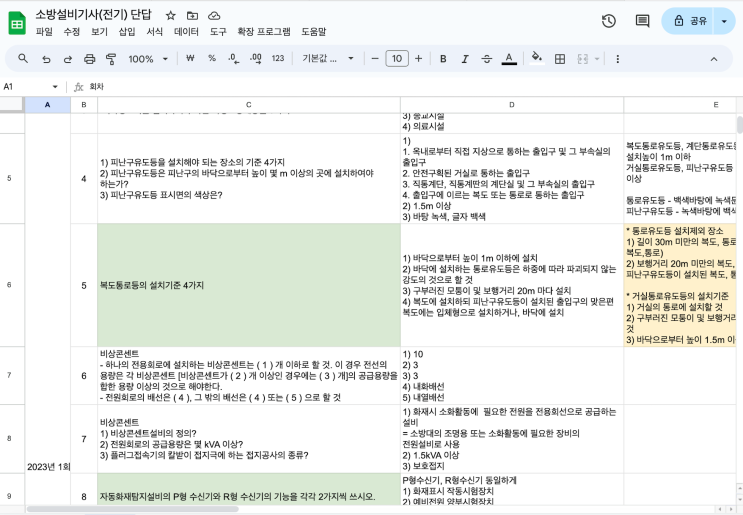Select column B header
This screenshot has width=743, height=515.
84,105
